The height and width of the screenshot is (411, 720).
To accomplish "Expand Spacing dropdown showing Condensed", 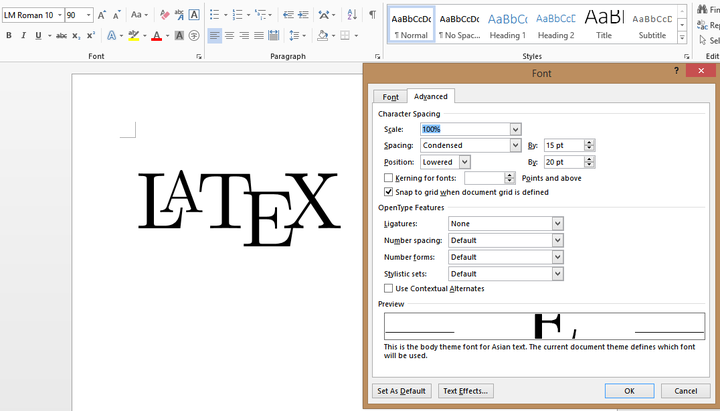I will [515, 146].
